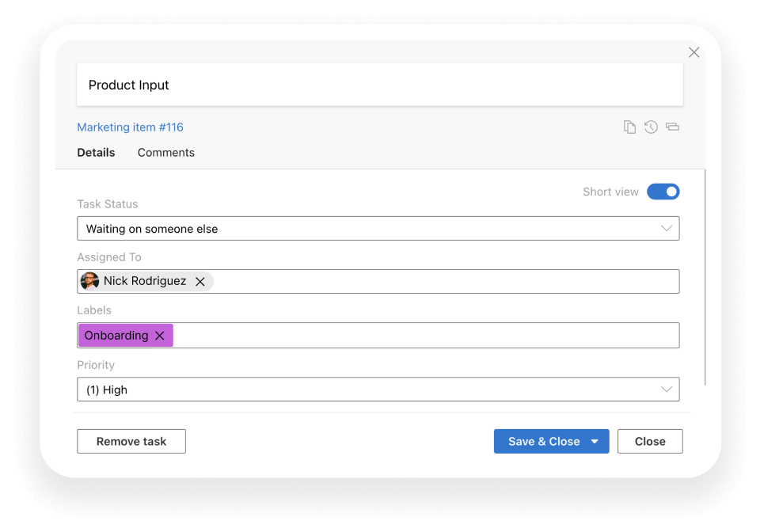Expand the Priority dropdown chevron

tap(667, 389)
